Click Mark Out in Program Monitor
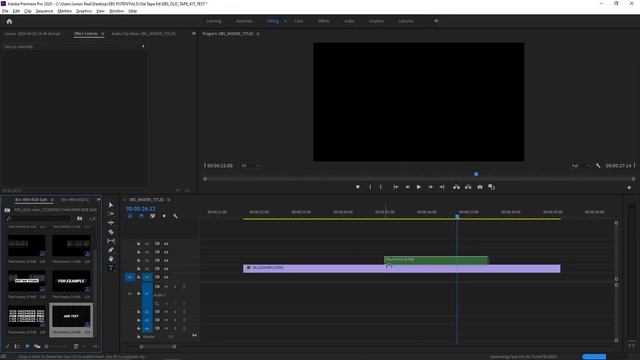Viewport: 640px width, 360px height. coord(381,187)
